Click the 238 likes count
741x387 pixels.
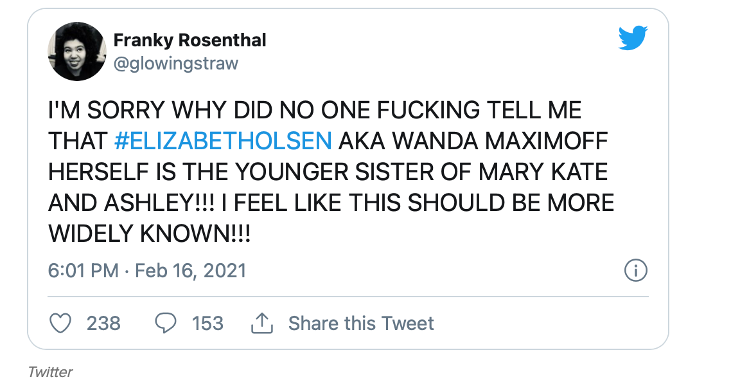point(103,324)
